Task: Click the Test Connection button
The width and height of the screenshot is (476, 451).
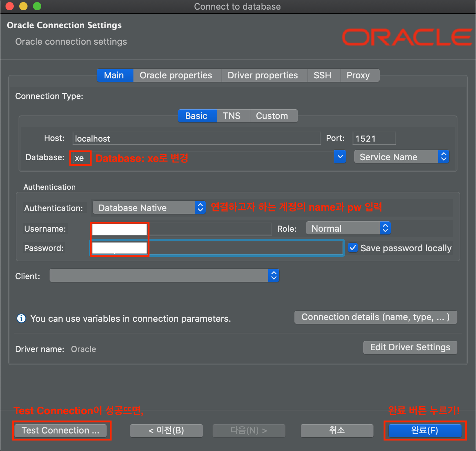Action: pyautogui.click(x=61, y=430)
